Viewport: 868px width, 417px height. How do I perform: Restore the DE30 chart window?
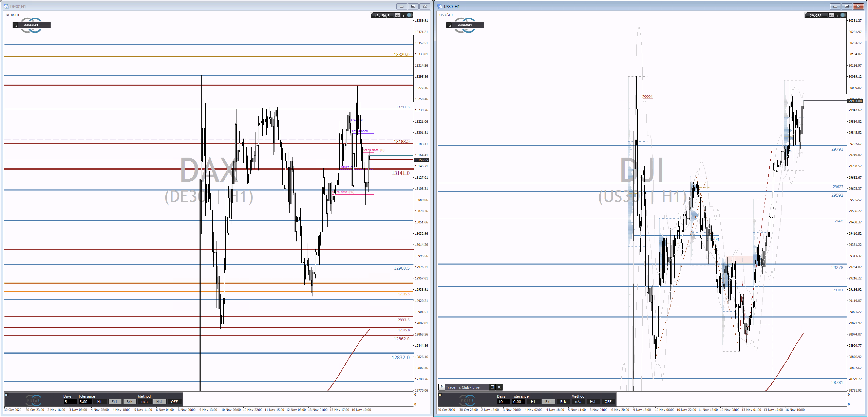[413, 6]
